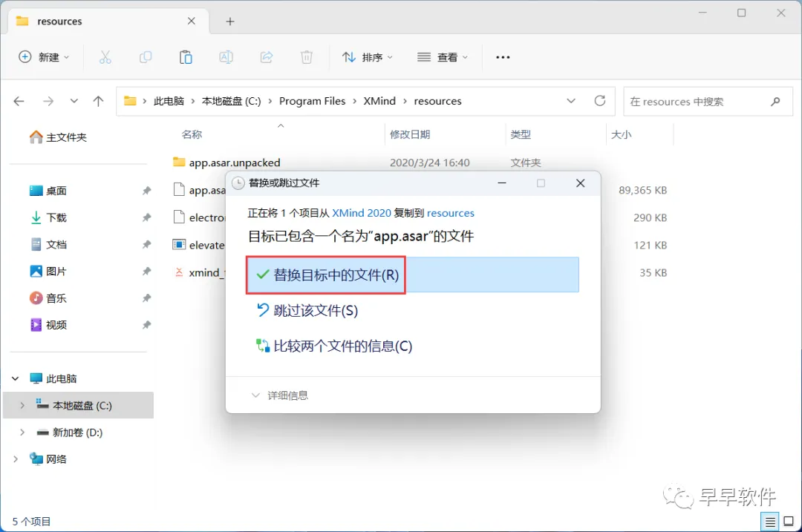Open the 查看 (View) dropdown

pyautogui.click(x=443, y=57)
